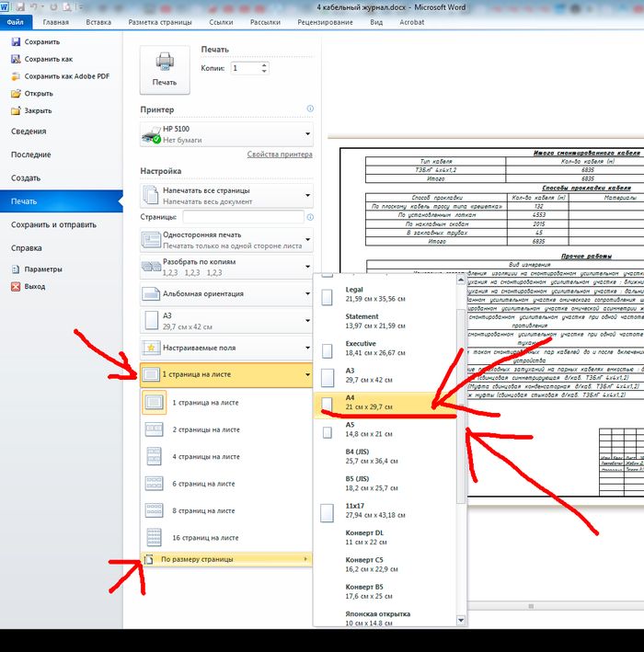The height and width of the screenshot is (652, 644).
Task: Click the Выход exit icon
Action: point(16,287)
